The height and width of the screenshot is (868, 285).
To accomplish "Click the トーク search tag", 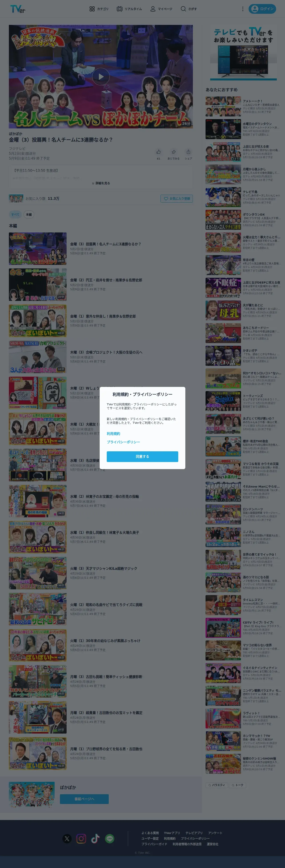I will point(237,785).
